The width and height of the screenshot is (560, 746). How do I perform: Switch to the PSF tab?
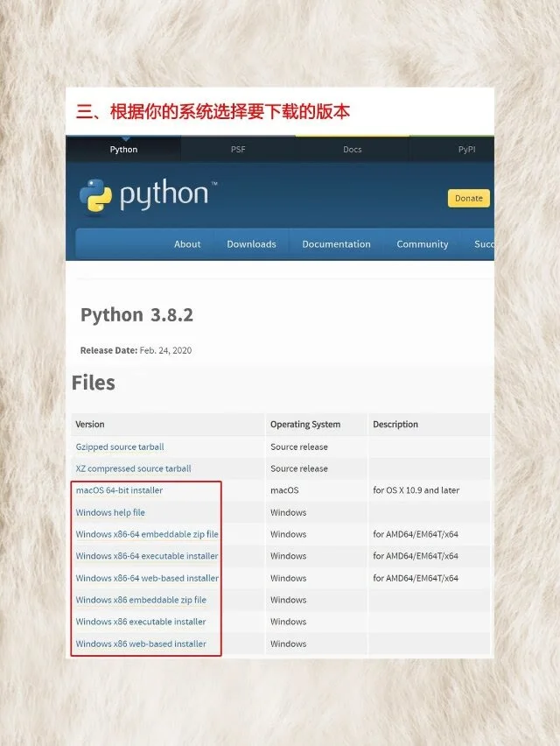pos(238,150)
